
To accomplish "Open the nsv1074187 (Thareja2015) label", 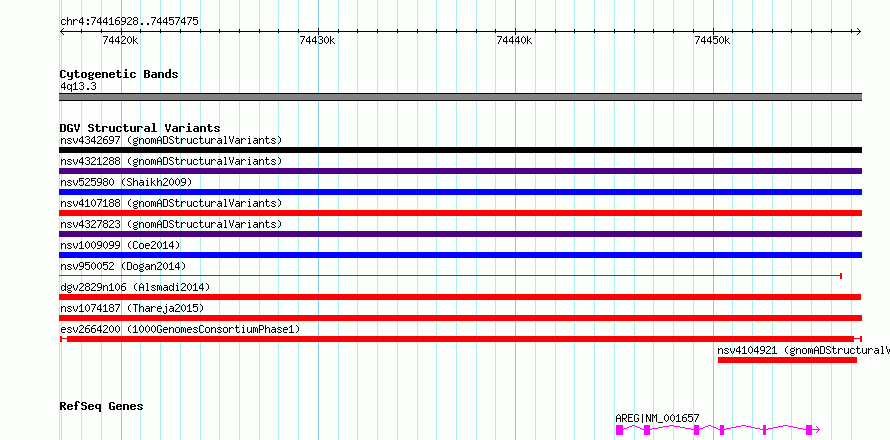I will pyautogui.click(x=132, y=308).
